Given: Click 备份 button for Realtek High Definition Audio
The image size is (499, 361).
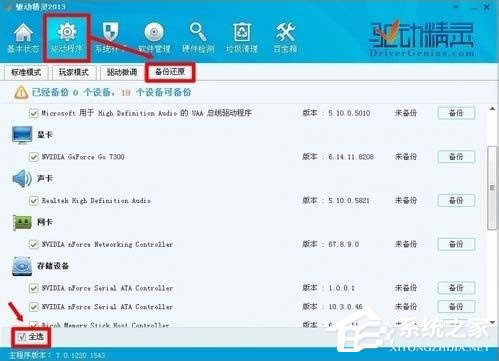Looking at the screenshot, I should coord(456,200).
